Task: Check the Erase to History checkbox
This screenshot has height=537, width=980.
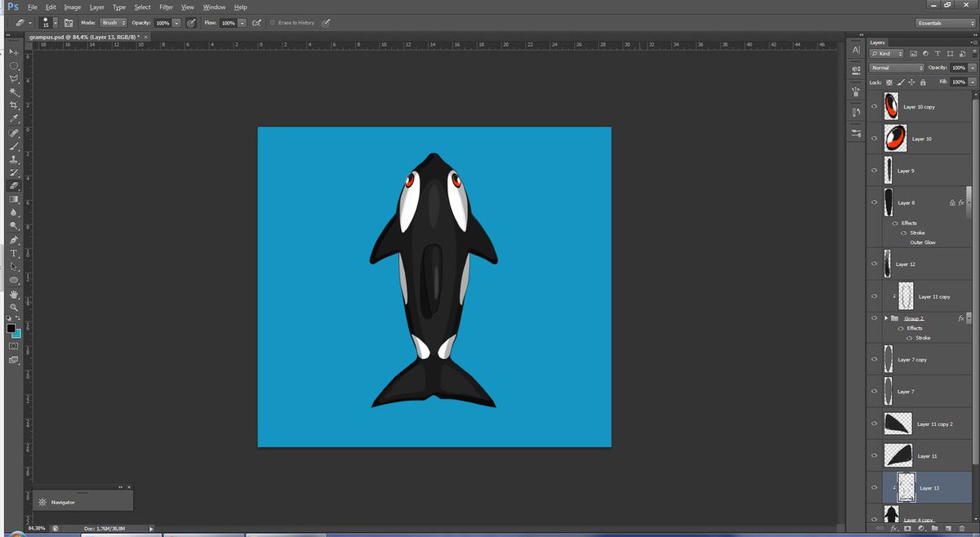Action: (x=273, y=23)
